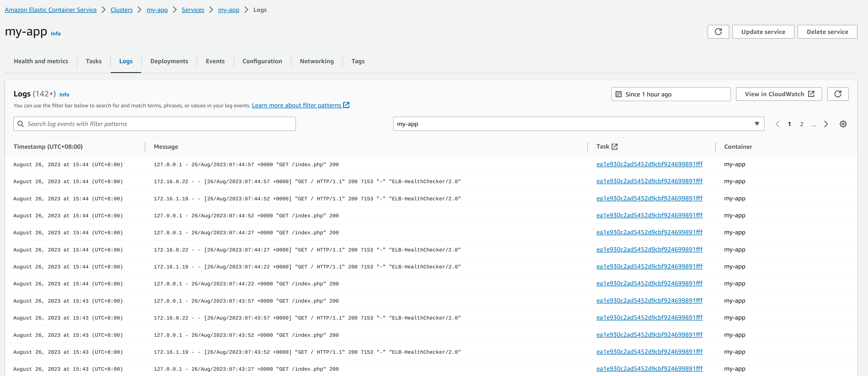Switch to the Tasks tab
Image resolution: width=868 pixels, height=376 pixels.
tap(93, 61)
